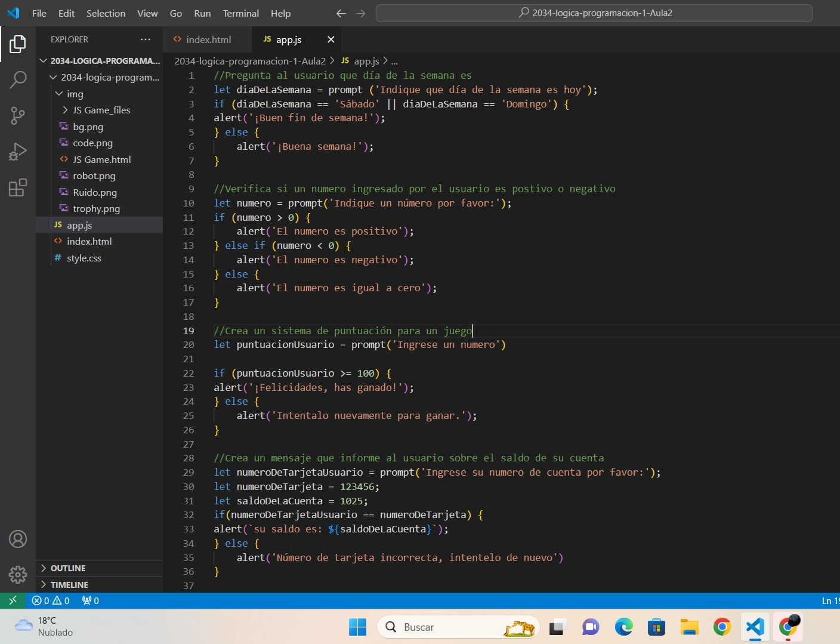Viewport: 840px width, 644px height.
Task: Launch Microsoft Edge from taskbar
Action: (623, 627)
